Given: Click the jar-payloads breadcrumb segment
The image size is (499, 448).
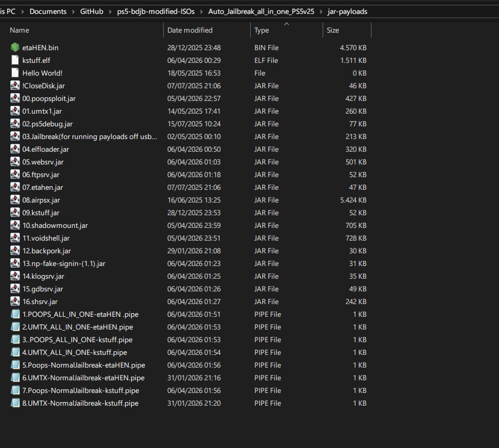Looking at the screenshot, I should pos(347,11).
